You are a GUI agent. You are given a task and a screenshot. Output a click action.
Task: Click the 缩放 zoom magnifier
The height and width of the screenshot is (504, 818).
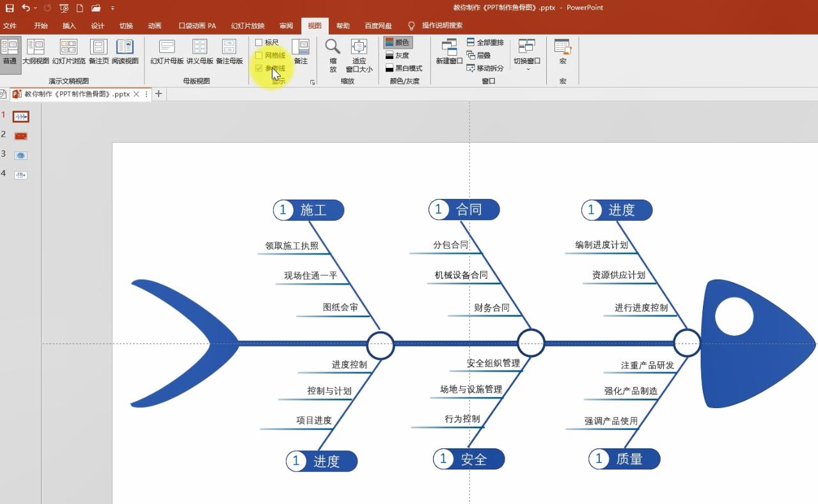pyautogui.click(x=333, y=55)
